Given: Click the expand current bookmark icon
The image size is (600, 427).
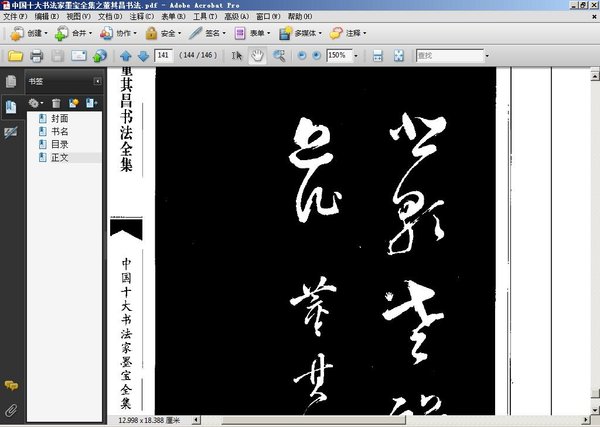Looking at the screenshot, I should coord(91,103).
